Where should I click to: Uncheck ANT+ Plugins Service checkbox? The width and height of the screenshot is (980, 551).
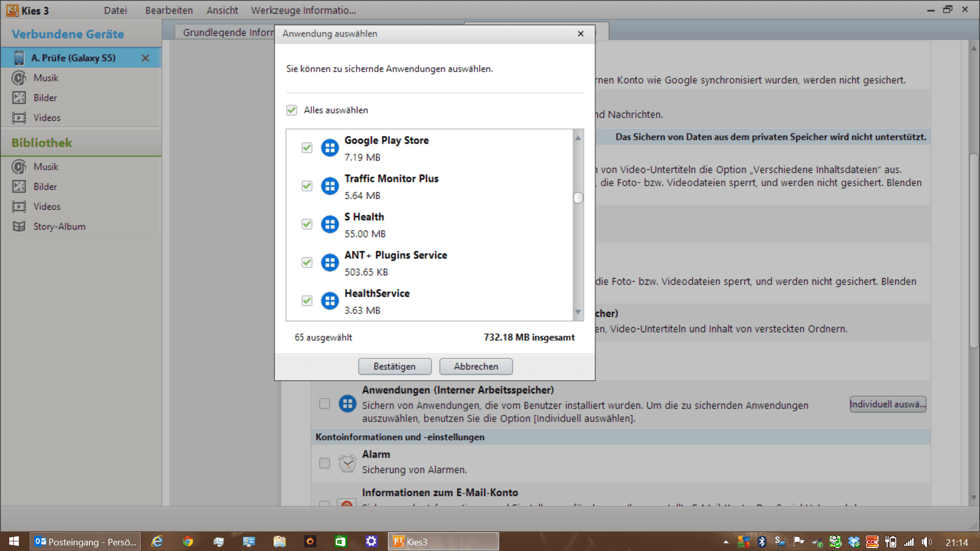click(307, 263)
